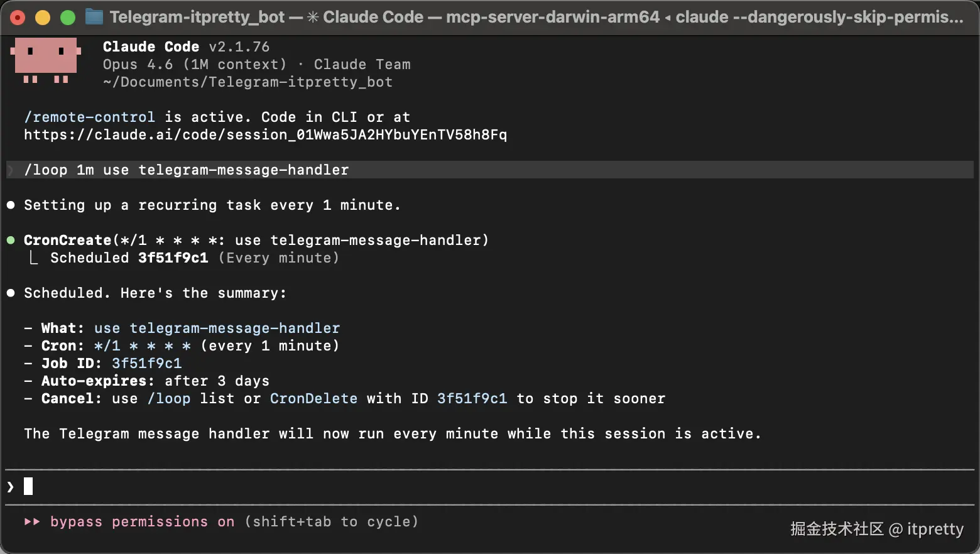Click the yellow minimize window button
Viewport: 980px width, 554px height.
[43, 18]
